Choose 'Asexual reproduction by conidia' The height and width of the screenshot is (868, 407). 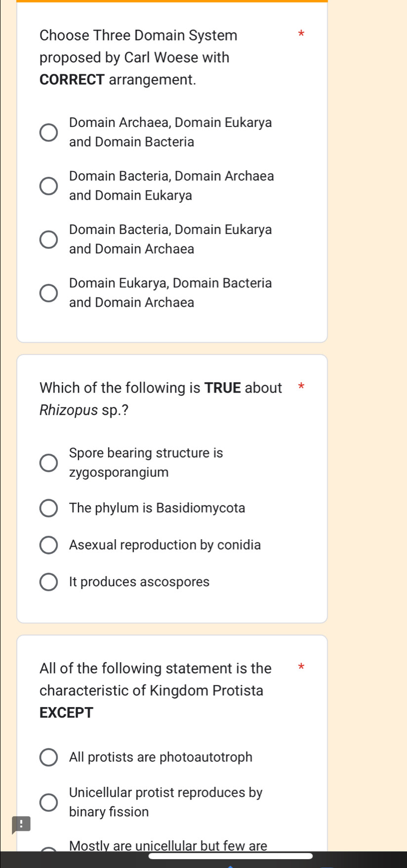click(48, 545)
